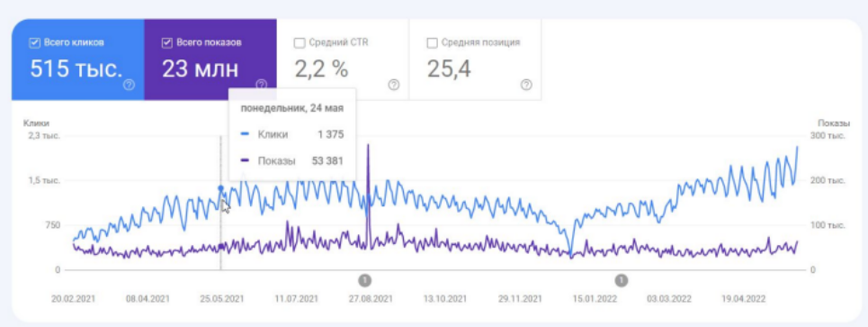Uncheck the Всего кликов checkbox
This screenshot has height=327, width=868.
(34, 43)
